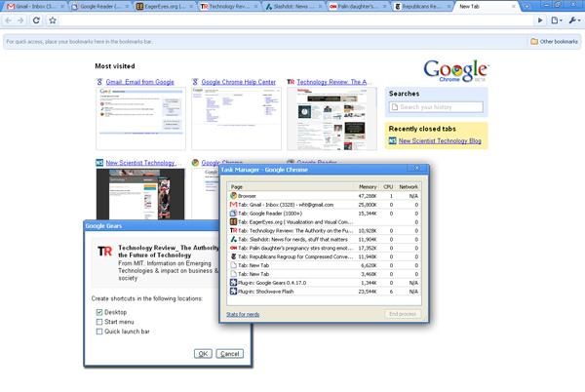
Task: Select the Browser row in Task Manager
Action: (x=325, y=196)
